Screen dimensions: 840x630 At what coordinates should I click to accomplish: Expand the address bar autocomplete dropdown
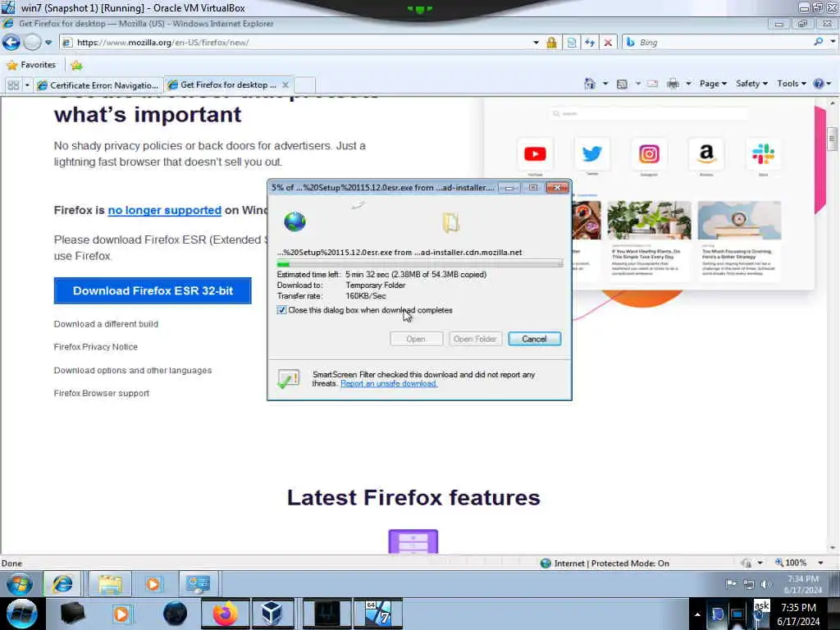click(x=536, y=43)
